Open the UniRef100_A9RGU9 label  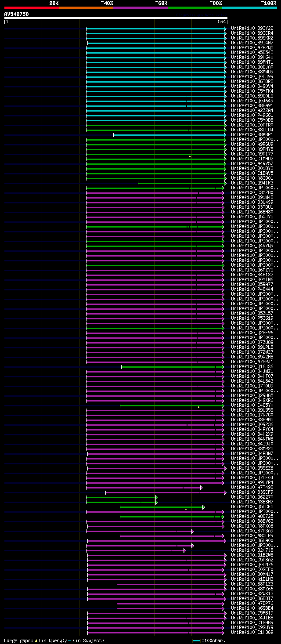click(252, 145)
